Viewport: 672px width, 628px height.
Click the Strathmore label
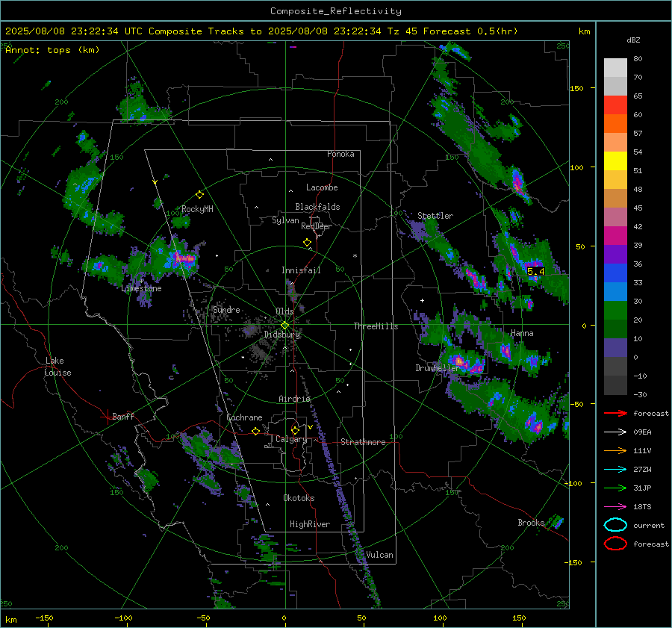click(x=363, y=442)
